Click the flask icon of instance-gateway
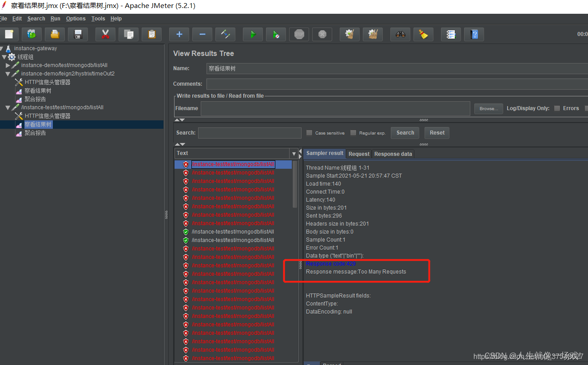The width and height of the screenshot is (588, 365). point(8,48)
